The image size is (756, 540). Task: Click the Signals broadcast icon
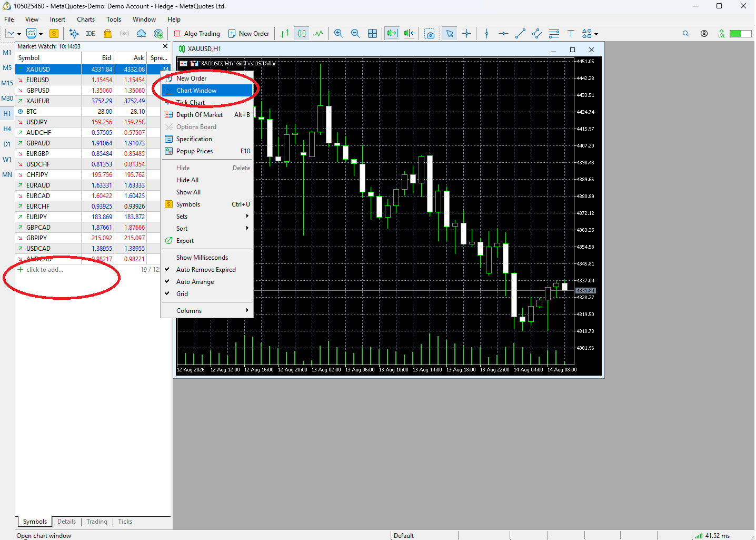point(124,33)
